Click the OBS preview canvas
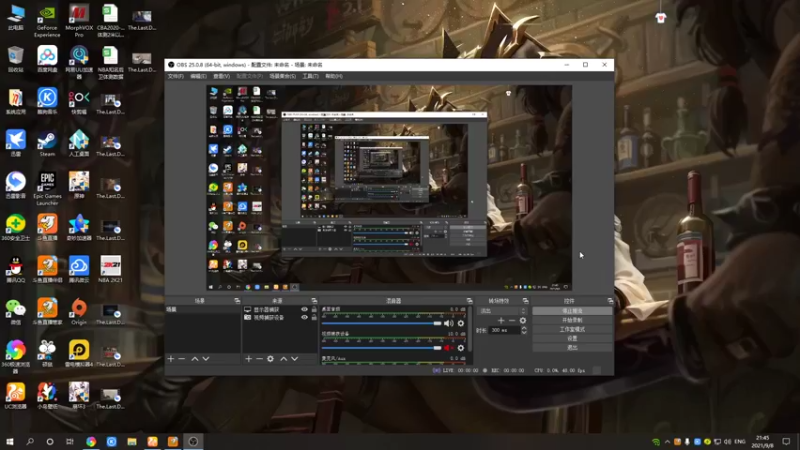The height and width of the screenshot is (450, 800). click(389, 188)
